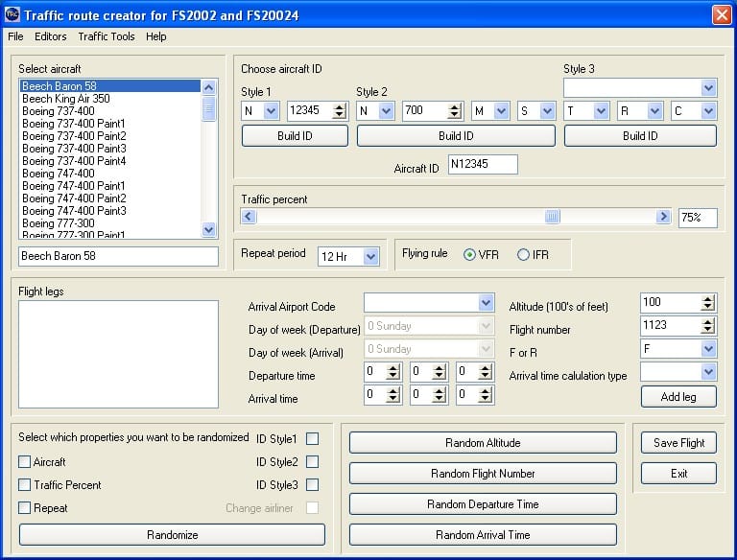Click the app icon in title bar
The image size is (737, 560).
click(12, 14)
